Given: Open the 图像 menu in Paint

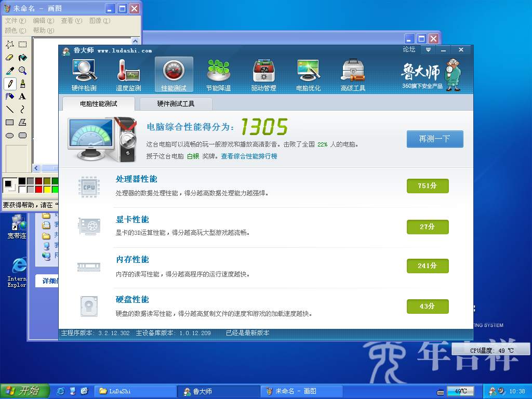Looking at the screenshot, I should [x=100, y=21].
